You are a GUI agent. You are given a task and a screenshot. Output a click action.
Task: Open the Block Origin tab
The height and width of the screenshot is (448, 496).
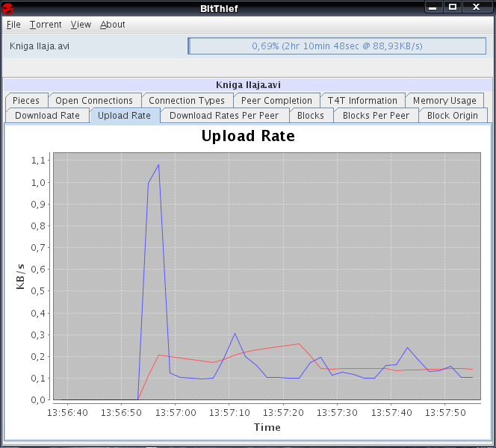[453, 116]
